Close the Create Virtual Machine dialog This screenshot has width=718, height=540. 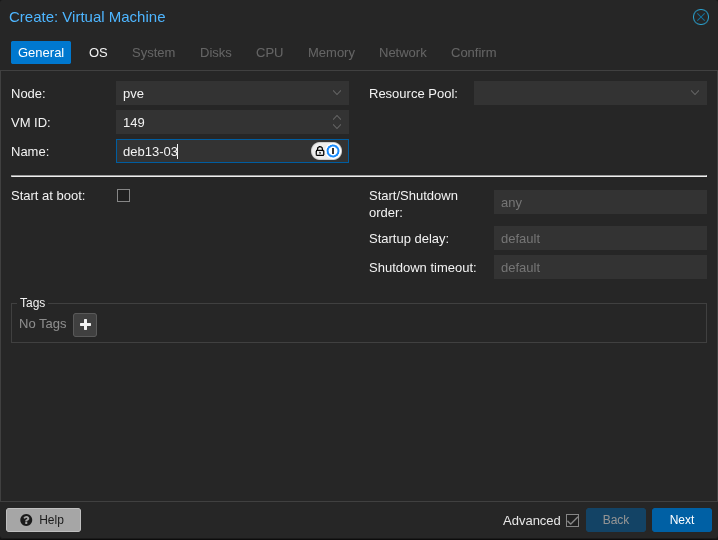[701, 17]
